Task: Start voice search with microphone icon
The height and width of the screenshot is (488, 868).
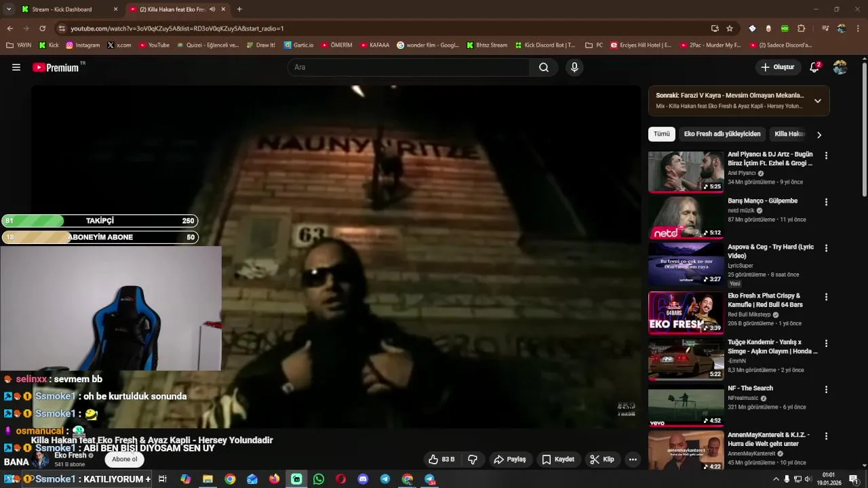Action: coord(574,67)
